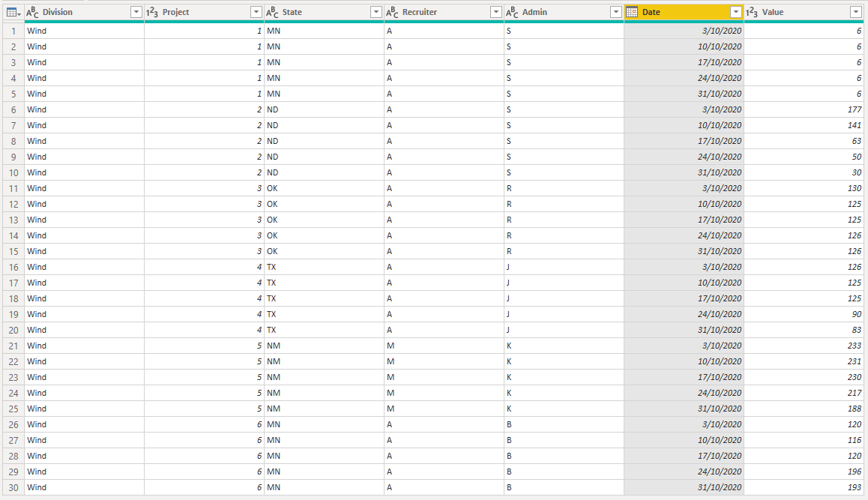Image resolution: width=868 pixels, height=500 pixels.
Task: Click the text type icon of Recruiter column
Action: coord(393,12)
